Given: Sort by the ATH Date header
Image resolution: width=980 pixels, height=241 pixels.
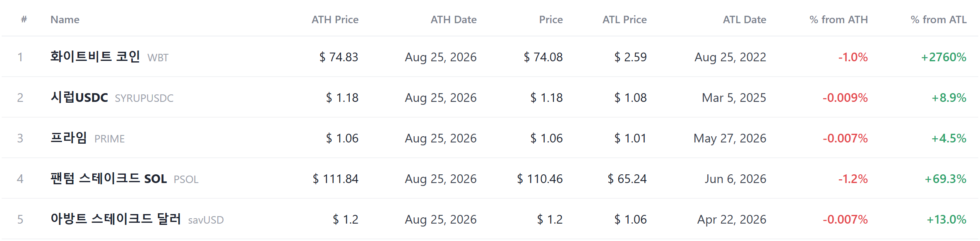Looking at the screenshot, I should coord(454,19).
